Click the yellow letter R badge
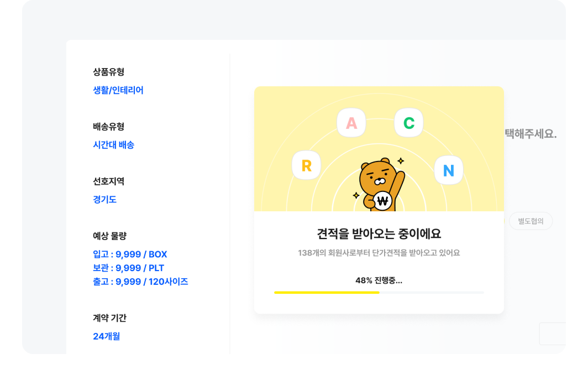588x385 pixels. click(x=306, y=165)
